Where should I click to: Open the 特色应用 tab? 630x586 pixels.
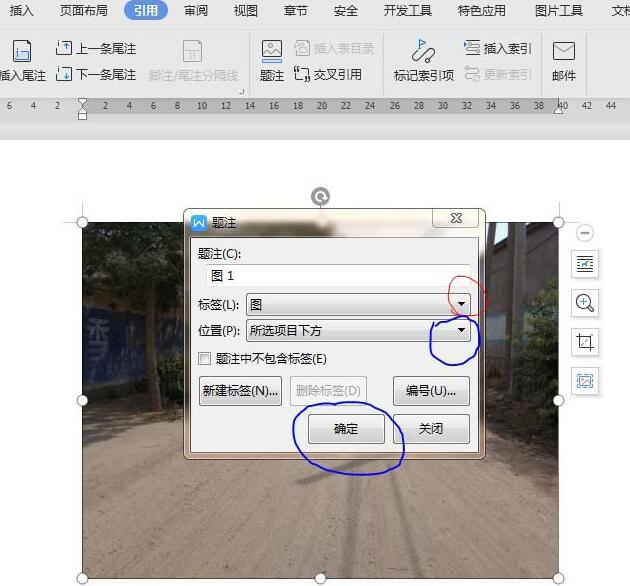(x=482, y=10)
